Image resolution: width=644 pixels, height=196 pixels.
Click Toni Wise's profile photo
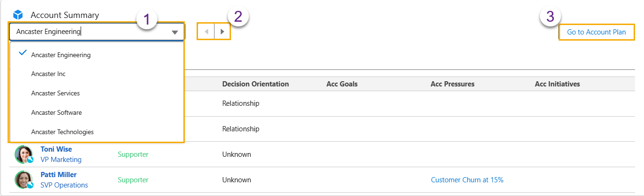pyautogui.click(x=23, y=154)
